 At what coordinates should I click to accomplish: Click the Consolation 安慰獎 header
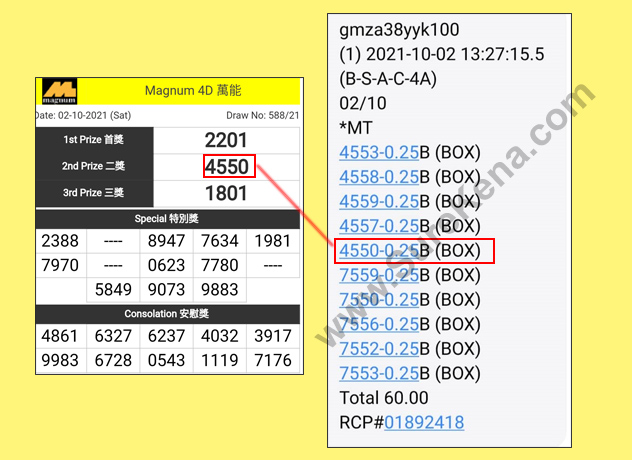pos(167,314)
